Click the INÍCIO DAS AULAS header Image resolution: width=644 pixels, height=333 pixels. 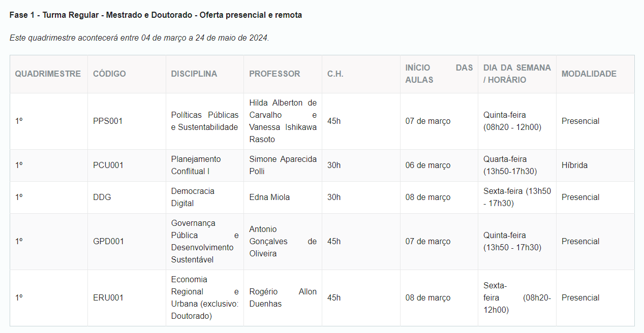pyautogui.click(x=439, y=74)
